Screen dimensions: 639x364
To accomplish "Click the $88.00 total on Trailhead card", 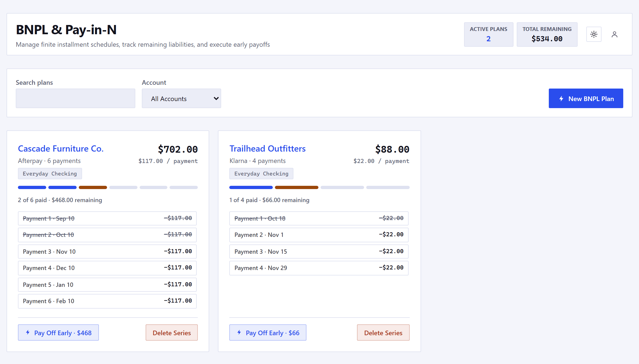I will point(392,149).
